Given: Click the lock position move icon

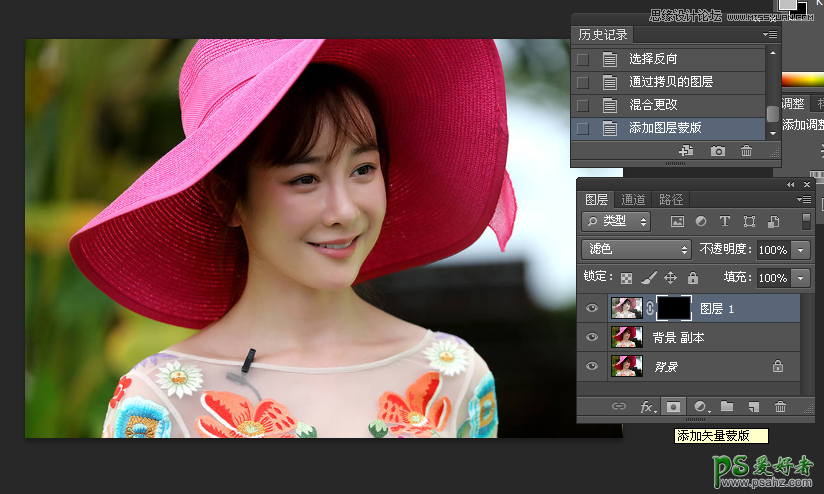Looking at the screenshot, I should click(670, 278).
